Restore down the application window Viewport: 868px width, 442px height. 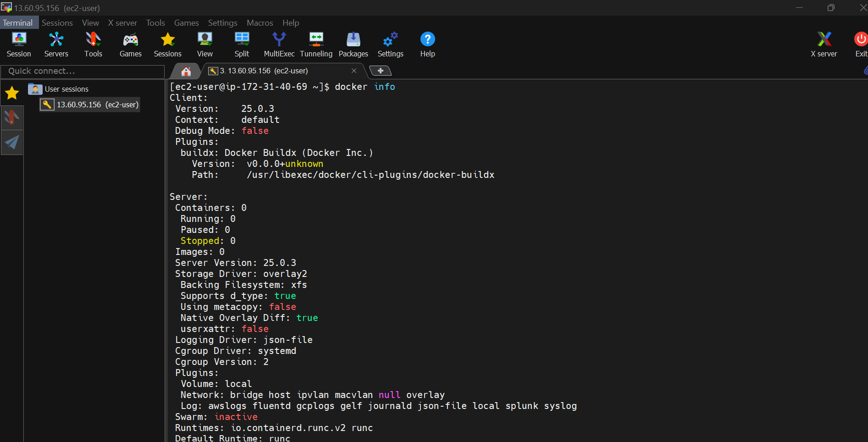click(830, 8)
